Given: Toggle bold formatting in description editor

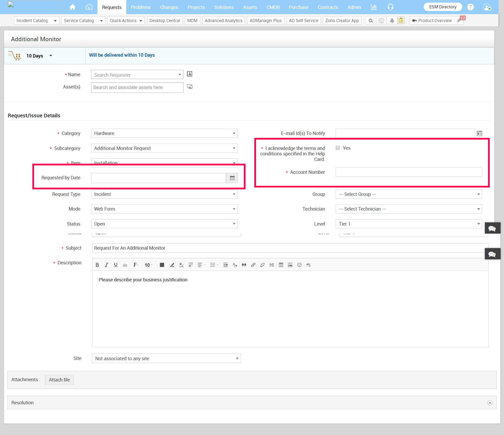Looking at the screenshot, I should pyautogui.click(x=97, y=265).
